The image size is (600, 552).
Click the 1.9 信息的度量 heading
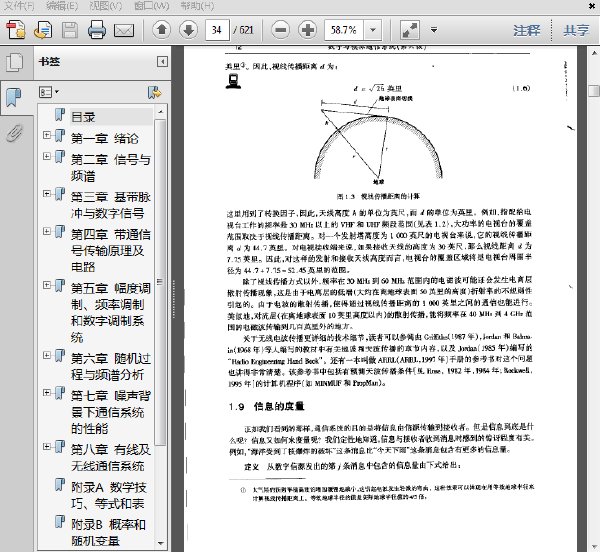[267, 406]
